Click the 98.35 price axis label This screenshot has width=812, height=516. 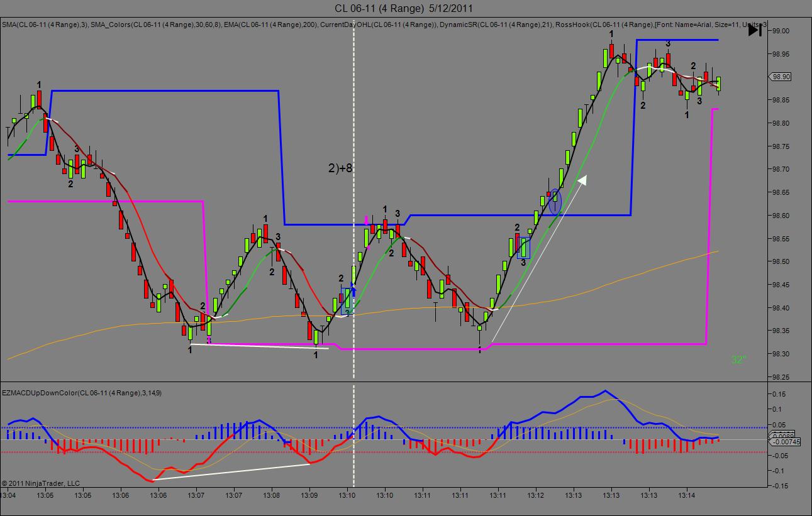[781, 331]
